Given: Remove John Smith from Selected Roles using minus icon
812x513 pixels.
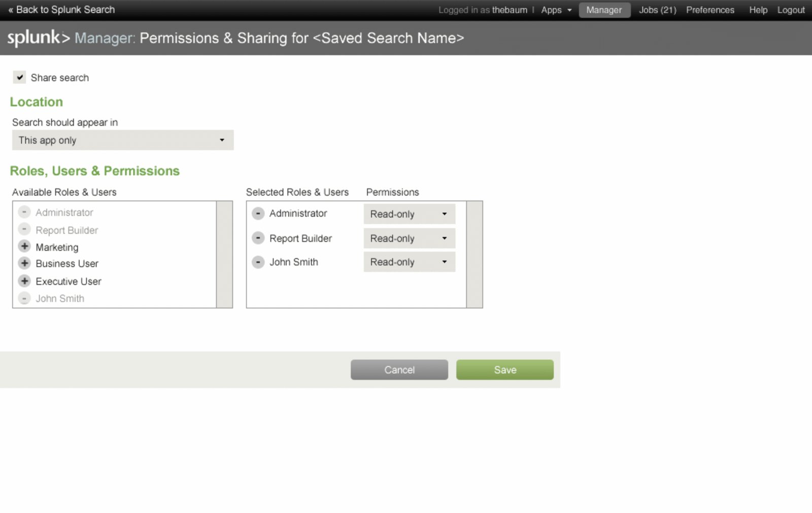Looking at the screenshot, I should (258, 262).
